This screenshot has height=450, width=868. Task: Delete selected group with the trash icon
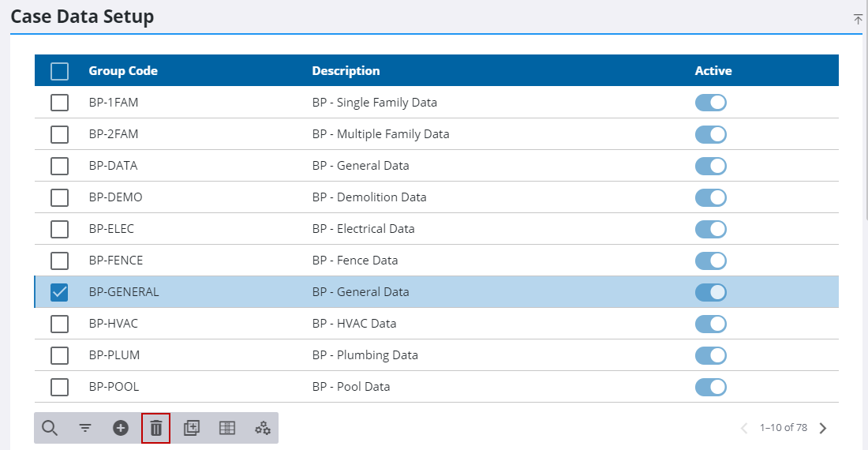pyautogui.click(x=156, y=428)
